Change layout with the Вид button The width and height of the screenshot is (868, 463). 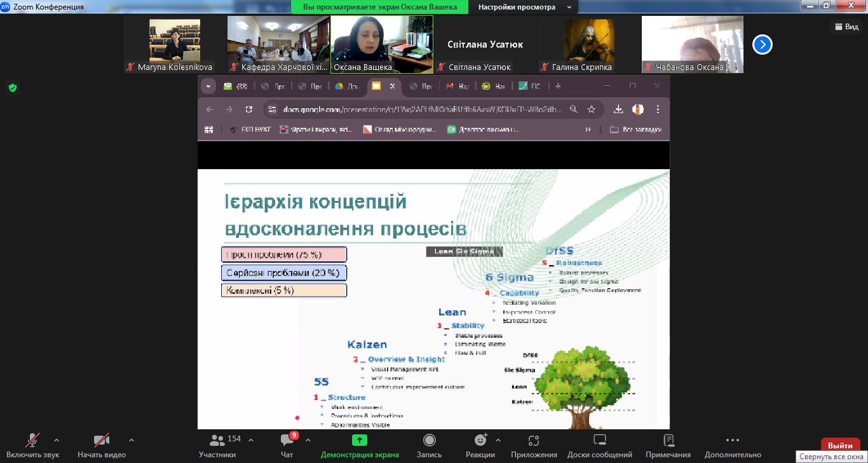tap(846, 26)
